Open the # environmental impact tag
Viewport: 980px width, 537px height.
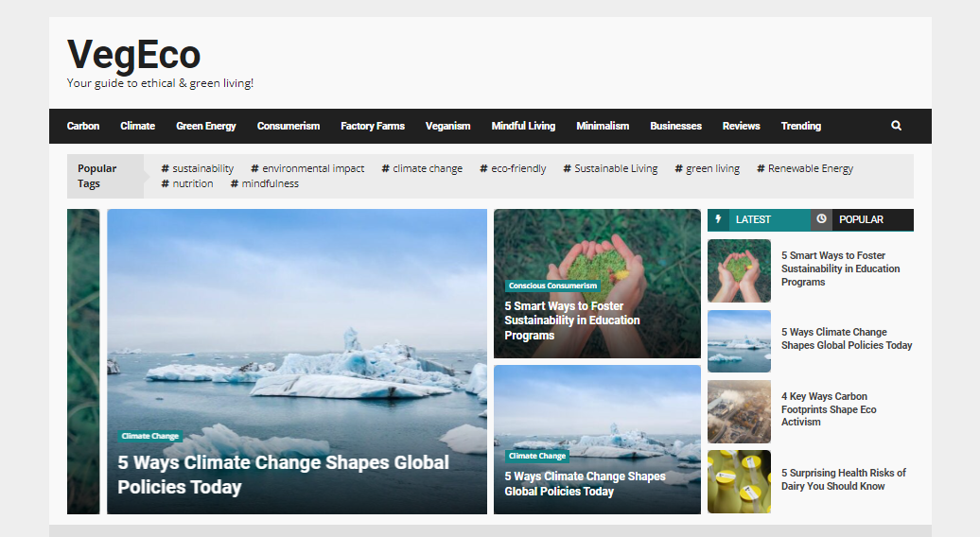pyautogui.click(x=307, y=168)
